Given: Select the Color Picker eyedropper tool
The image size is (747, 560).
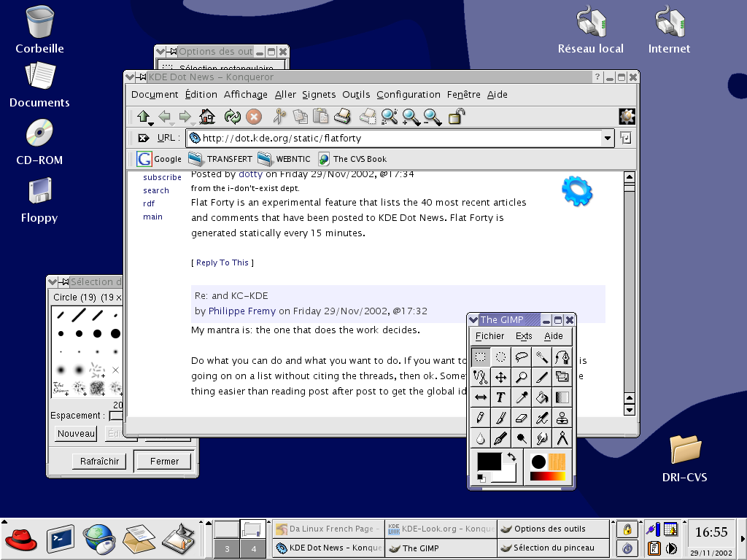Looking at the screenshot, I should (521, 397).
